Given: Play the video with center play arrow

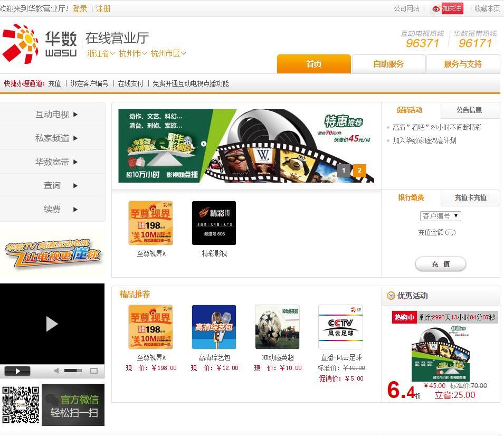Looking at the screenshot, I should click(x=52, y=324).
